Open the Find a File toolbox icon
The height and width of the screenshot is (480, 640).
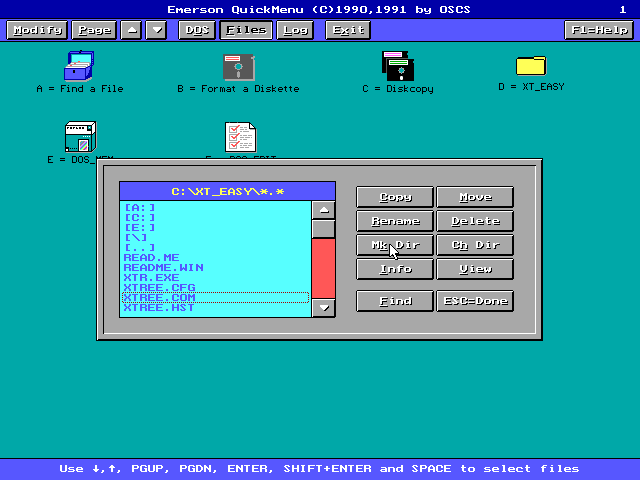79,65
